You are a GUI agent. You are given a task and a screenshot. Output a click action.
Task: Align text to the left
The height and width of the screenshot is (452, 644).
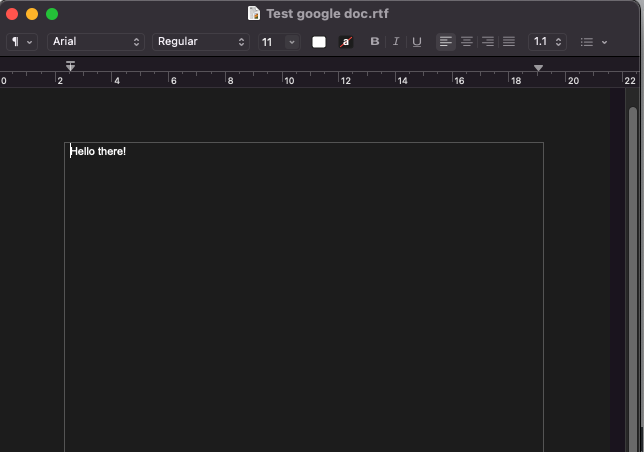tap(446, 41)
